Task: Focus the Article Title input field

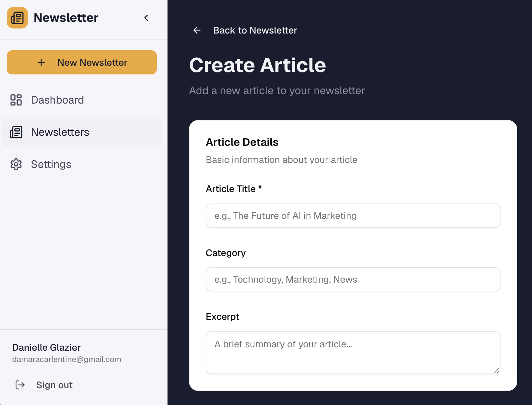Action: coord(353,216)
